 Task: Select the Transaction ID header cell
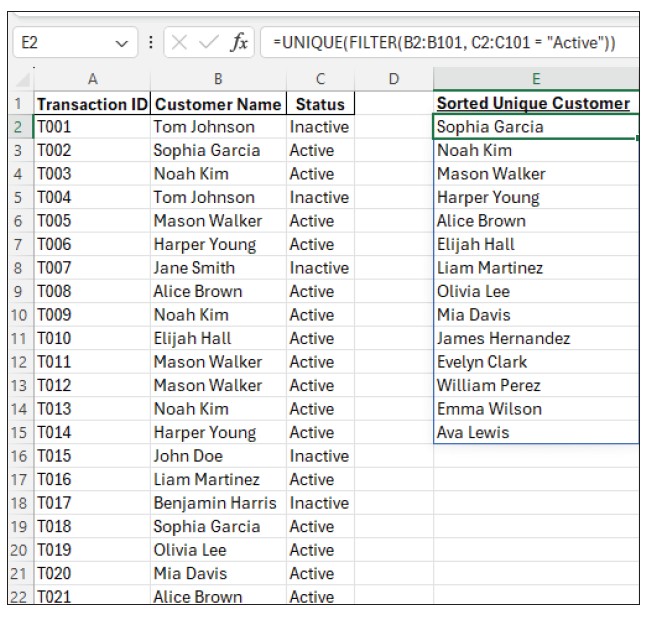pyautogui.click(x=92, y=103)
